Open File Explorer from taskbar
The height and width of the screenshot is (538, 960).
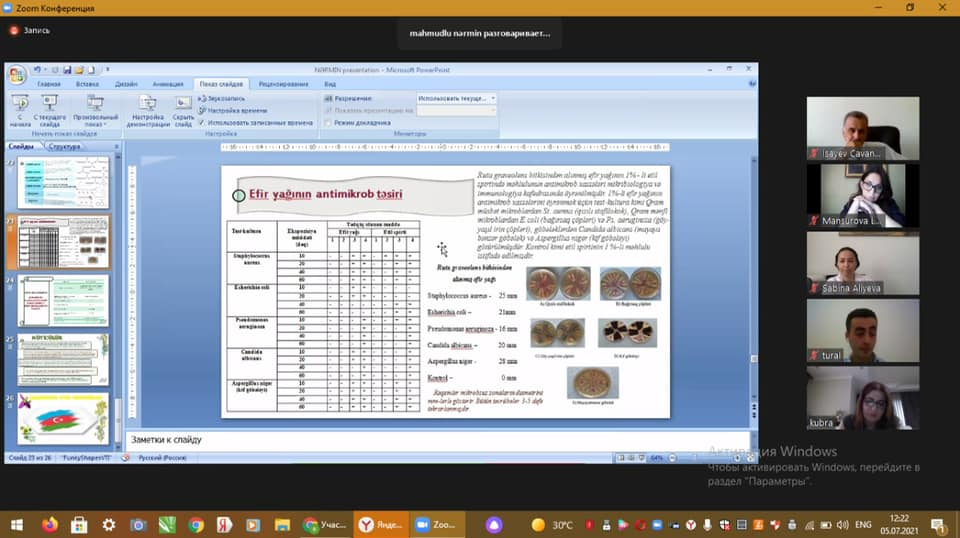(x=282, y=525)
